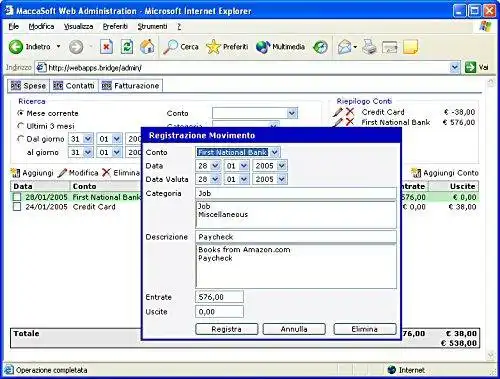Click in the Categoria text field
Image resolution: width=500 pixels, height=379 pixels.
pyautogui.click(x=296, y=193)
